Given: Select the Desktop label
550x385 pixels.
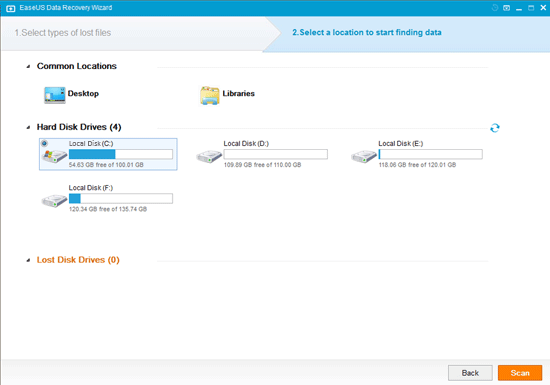Looking at the screenshot, I should coord(83,94).
